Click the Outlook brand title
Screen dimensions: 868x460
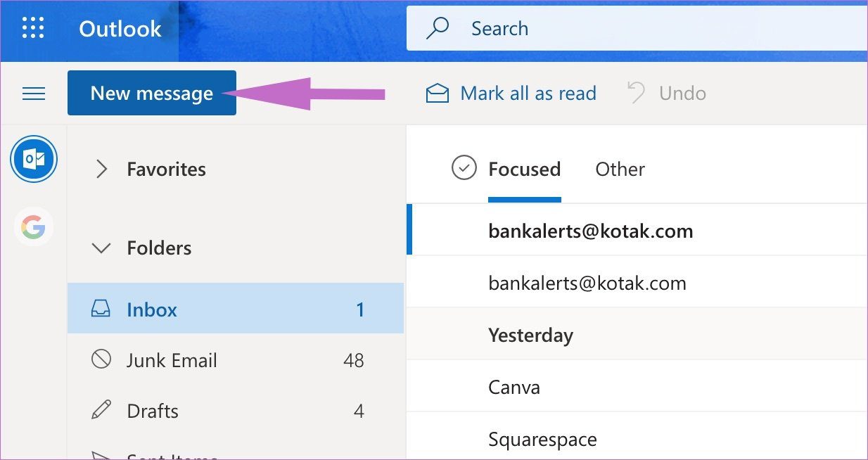pyautogui.click(x=120, y=29)
